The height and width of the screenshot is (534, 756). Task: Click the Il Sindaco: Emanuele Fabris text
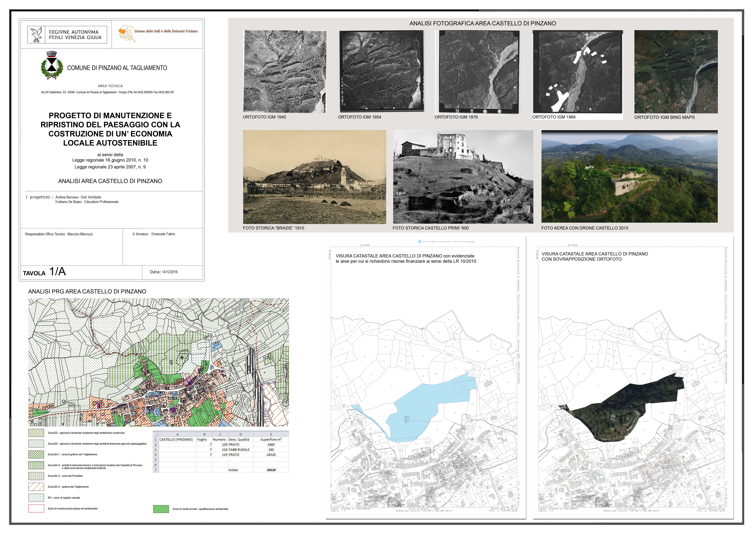click(x=154, y=234)
